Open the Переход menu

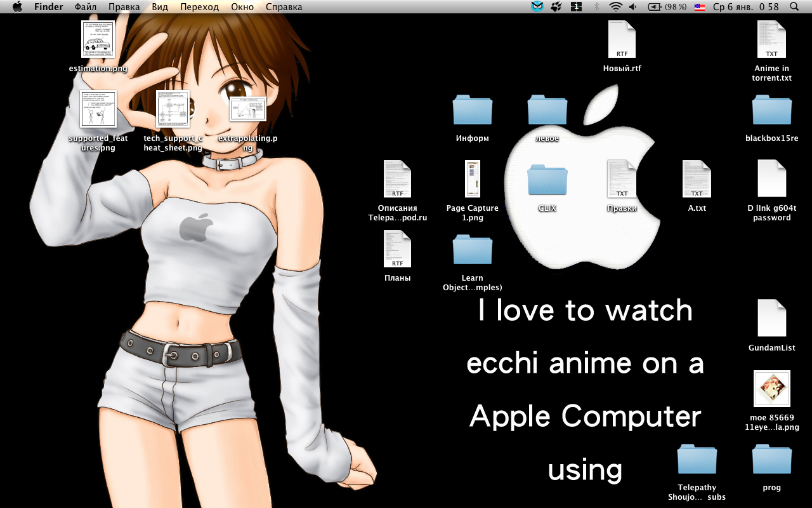tap(199, 7)
